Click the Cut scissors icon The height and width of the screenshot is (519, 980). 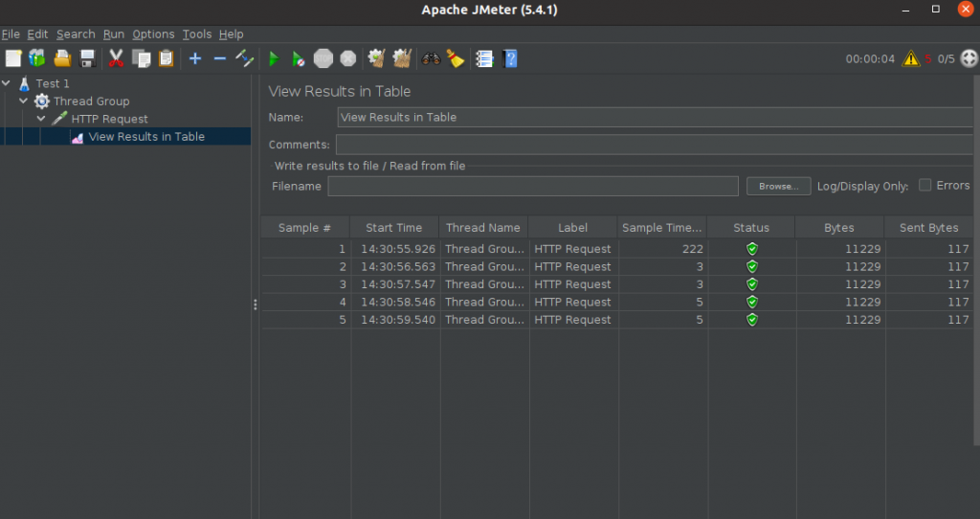(x=116, y=58)
